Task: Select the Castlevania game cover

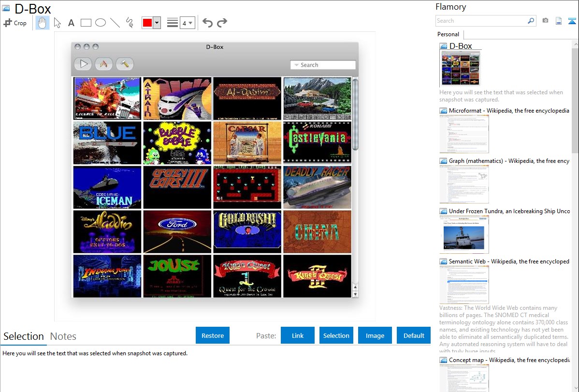Action: pos(317,143)
